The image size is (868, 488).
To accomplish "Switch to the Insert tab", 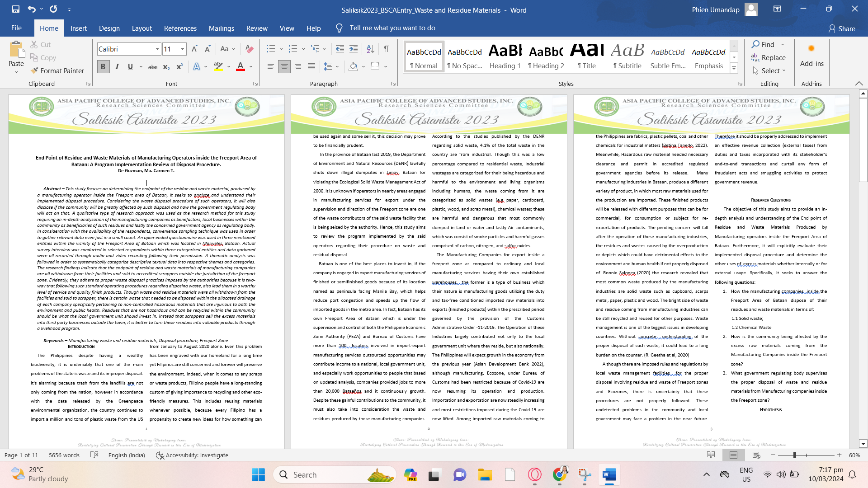I will coord(78,28).
